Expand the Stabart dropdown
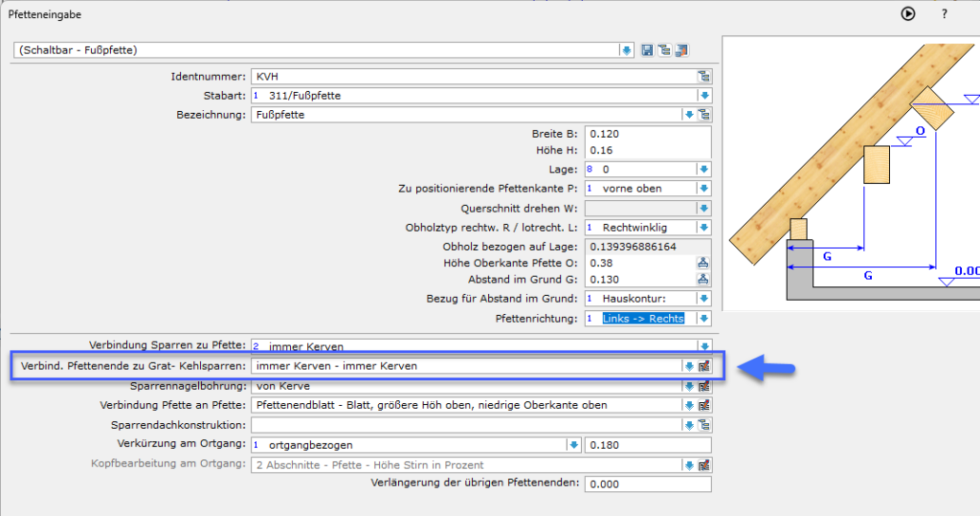Screen dimensions: 980x516 click(x=704, y=96)
